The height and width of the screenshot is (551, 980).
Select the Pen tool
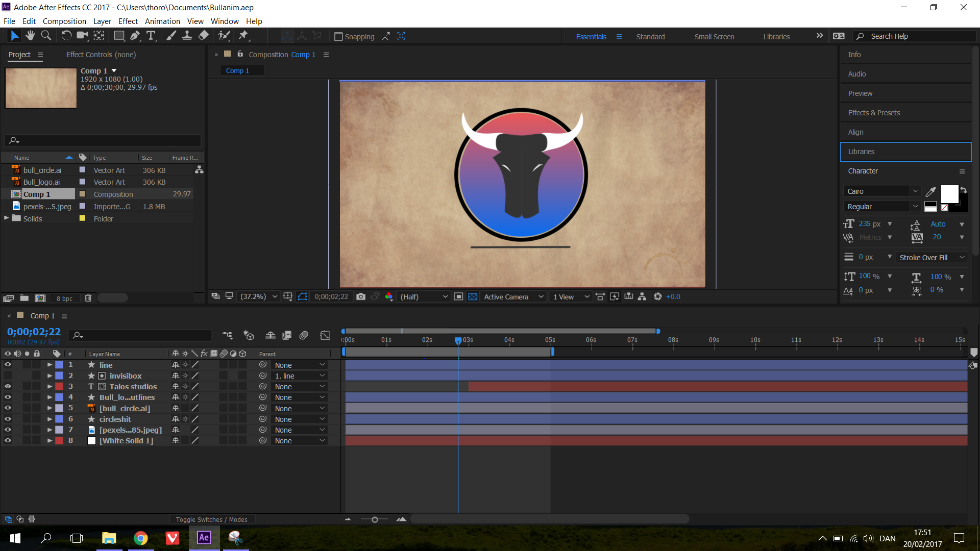(x=135, y=36)
